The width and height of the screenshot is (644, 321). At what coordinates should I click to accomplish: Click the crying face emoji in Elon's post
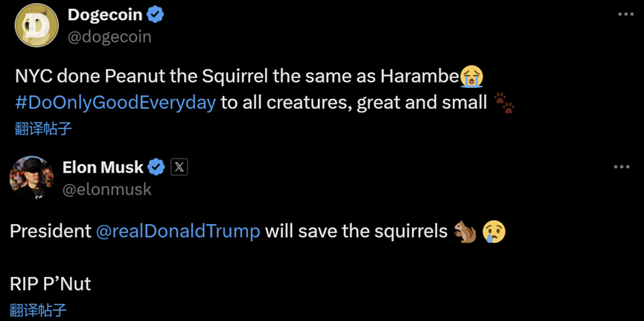point(494,231)
